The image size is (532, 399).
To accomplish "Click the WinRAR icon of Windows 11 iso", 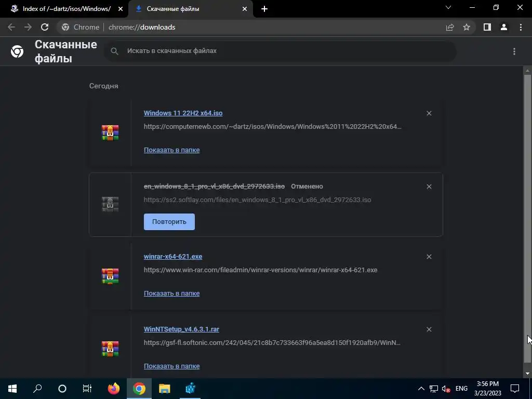I will 110,132.
